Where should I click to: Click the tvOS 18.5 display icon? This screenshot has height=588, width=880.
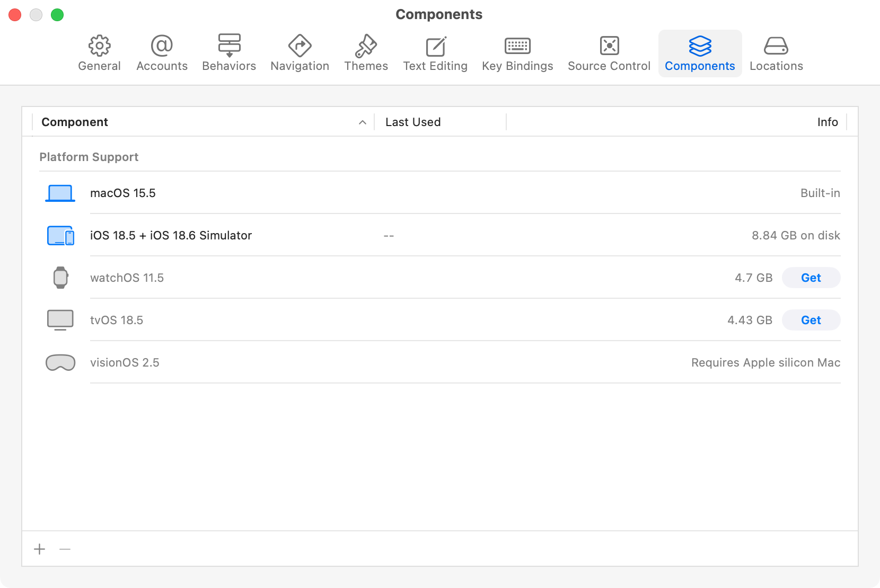pos(60,320)
